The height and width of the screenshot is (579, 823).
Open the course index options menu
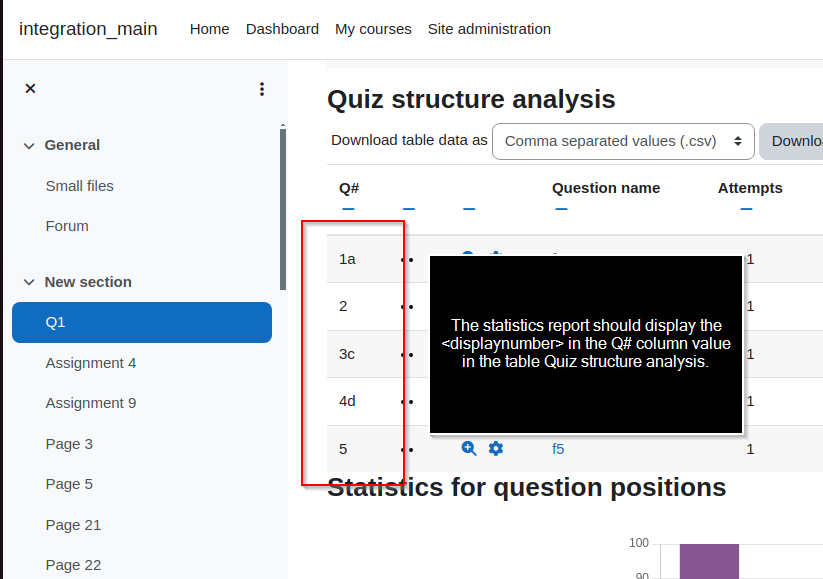[x=262, y=89]
